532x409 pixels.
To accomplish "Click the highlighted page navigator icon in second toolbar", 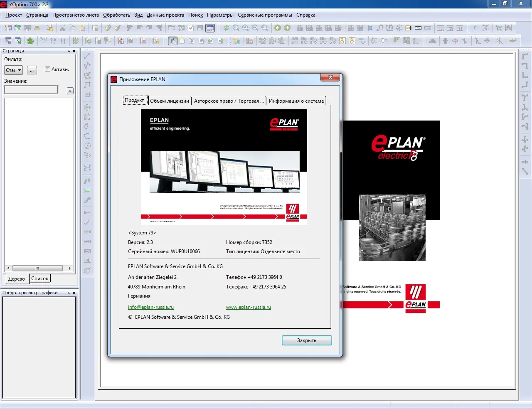I will pyautogui.click(x=172, y=41).
